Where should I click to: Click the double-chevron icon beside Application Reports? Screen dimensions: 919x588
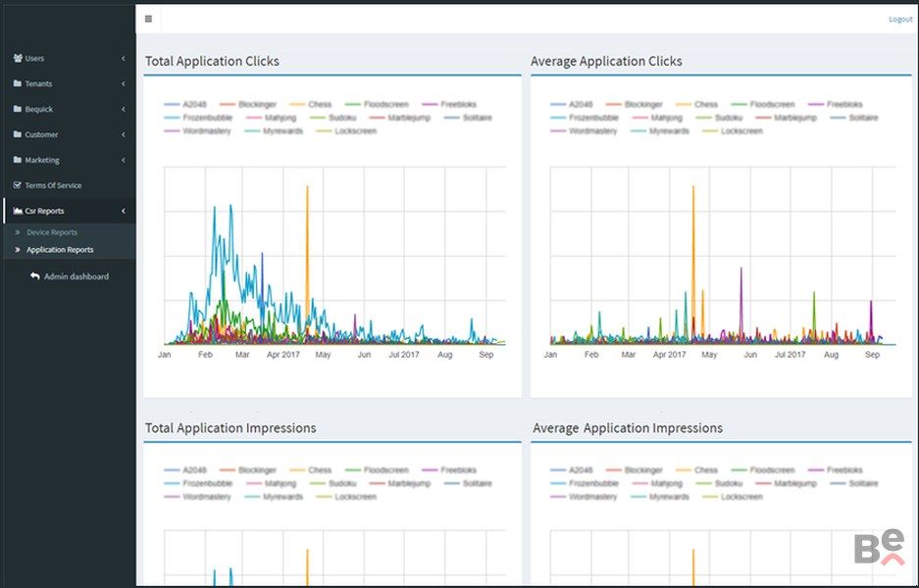(x=18, y=250)
